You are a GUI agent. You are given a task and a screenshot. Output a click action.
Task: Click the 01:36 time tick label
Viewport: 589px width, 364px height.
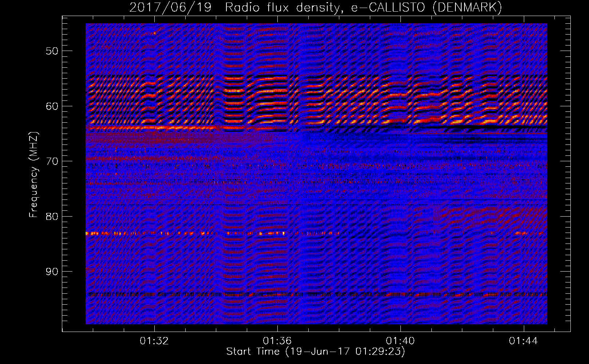[x=277, y=341]
